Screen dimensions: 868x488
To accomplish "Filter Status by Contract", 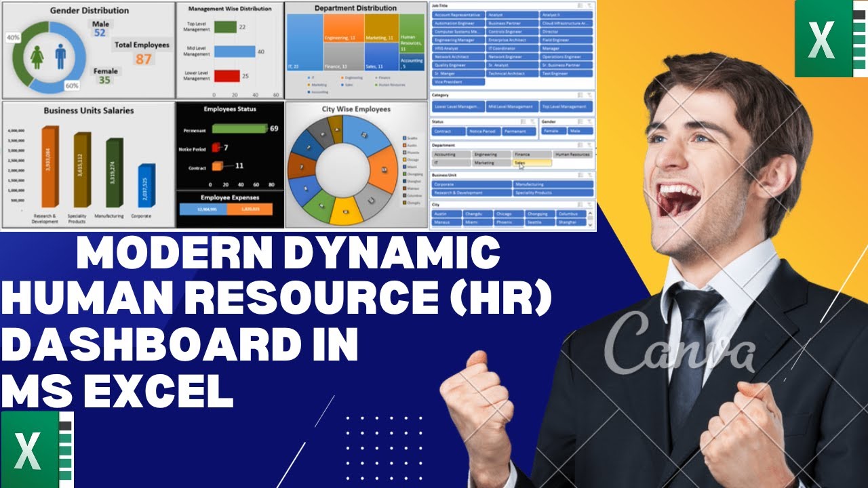I will pyautogui.click(x=448, y=131).
